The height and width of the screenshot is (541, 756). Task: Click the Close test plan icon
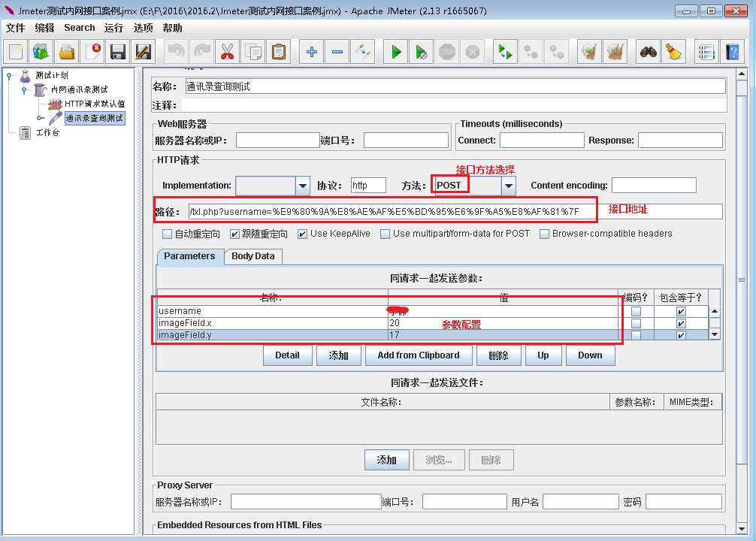point(92,52)
